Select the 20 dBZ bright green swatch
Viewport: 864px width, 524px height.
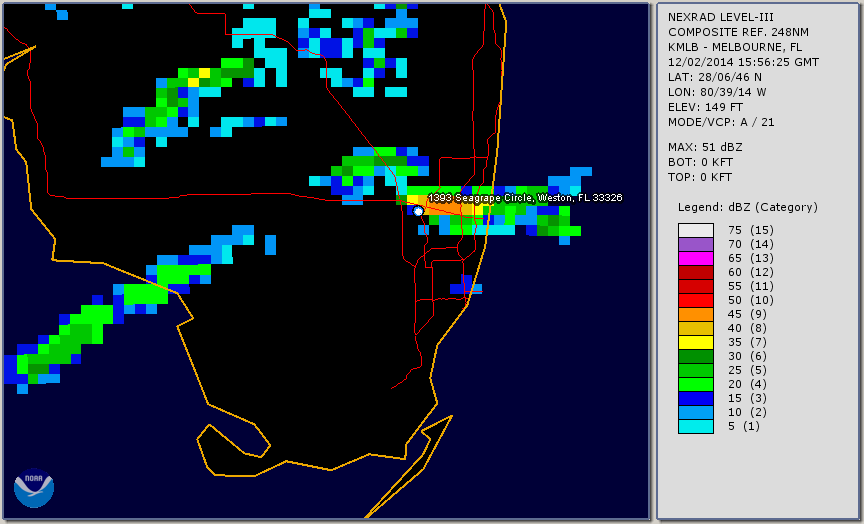(696, 384)
